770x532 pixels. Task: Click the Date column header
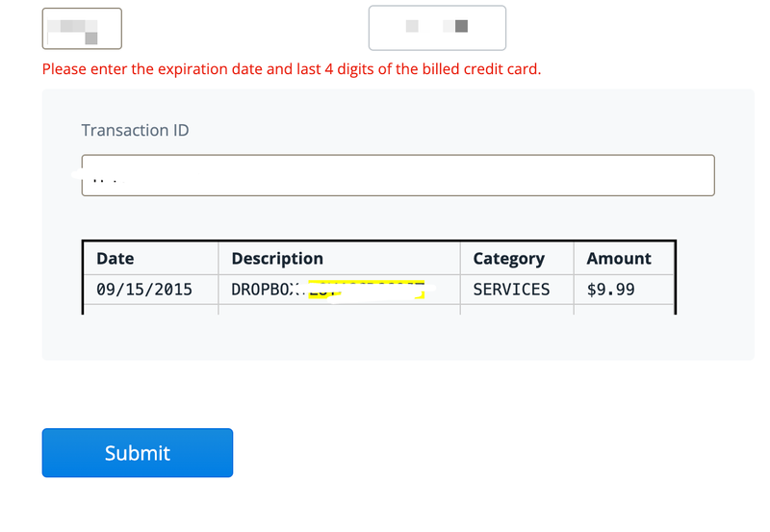coord(115,258)
